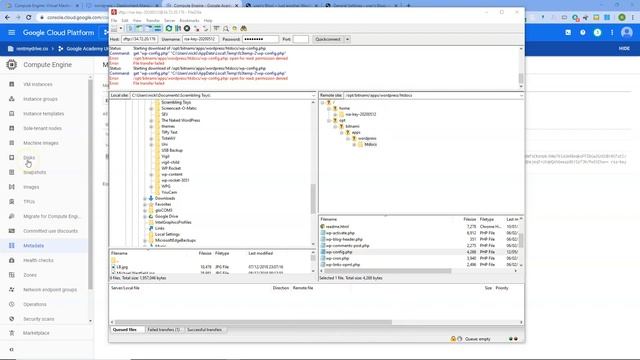Expand the wp-content local folder

pyautogui.click(x=151, y=174)
